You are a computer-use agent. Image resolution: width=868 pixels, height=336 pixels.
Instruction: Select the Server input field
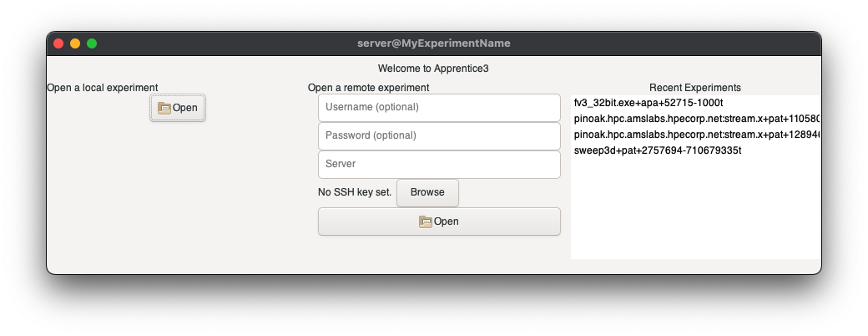click(x=439, y=164)
